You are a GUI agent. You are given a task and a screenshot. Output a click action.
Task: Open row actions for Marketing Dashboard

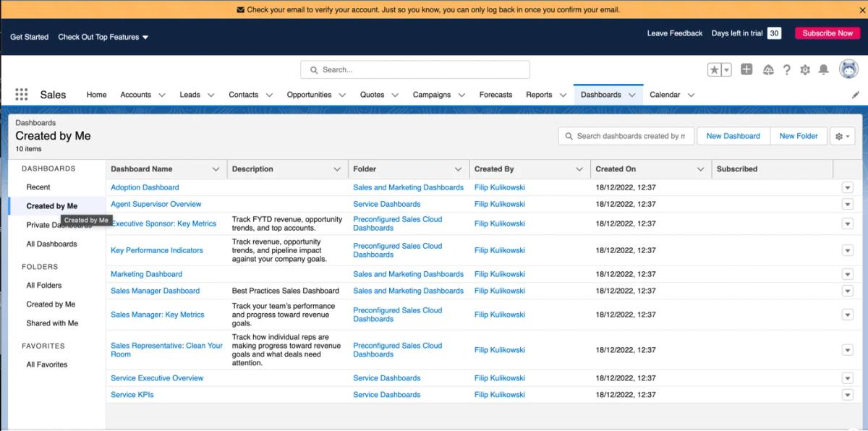tap(848, 275)
